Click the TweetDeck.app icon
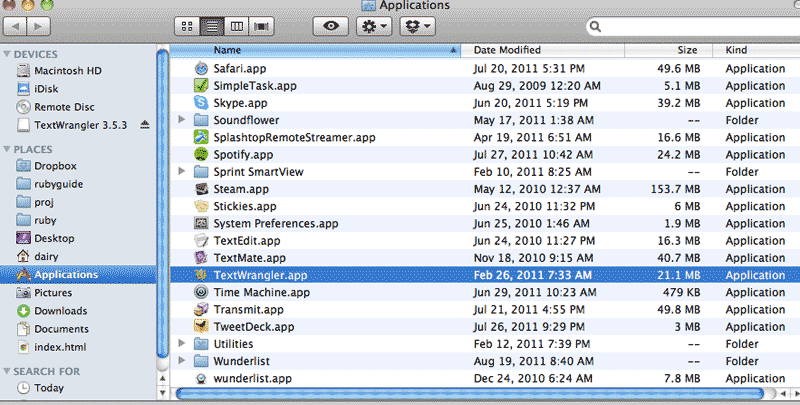Screen dimensions: 800x405 [x=201, y=326]
